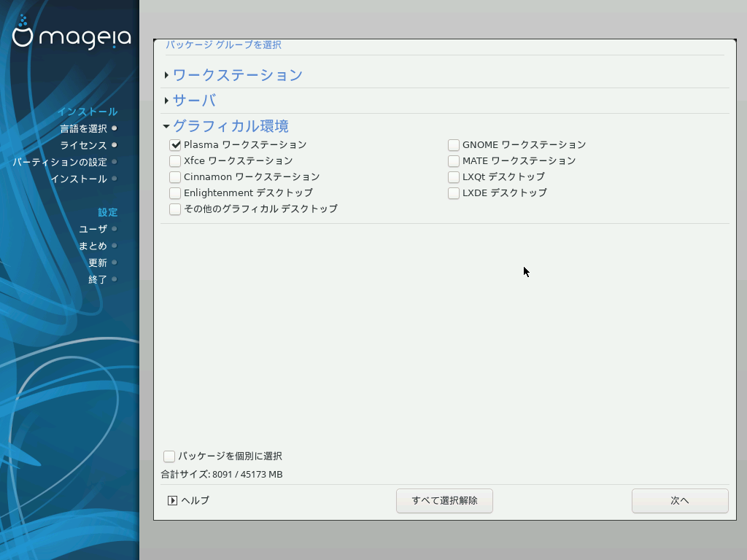Click 更新 step in sidebar
The height and width of the screenshot is (560, 747).
98,262
